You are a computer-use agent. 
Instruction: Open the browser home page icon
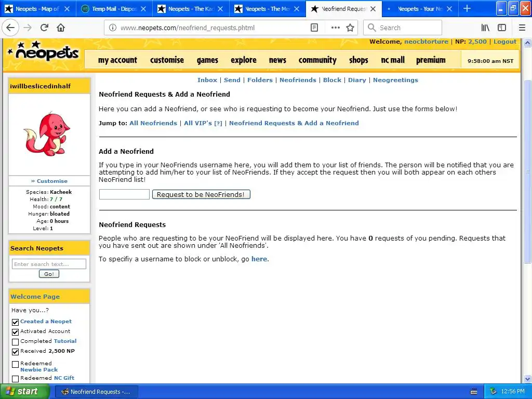tap(61, 28)
